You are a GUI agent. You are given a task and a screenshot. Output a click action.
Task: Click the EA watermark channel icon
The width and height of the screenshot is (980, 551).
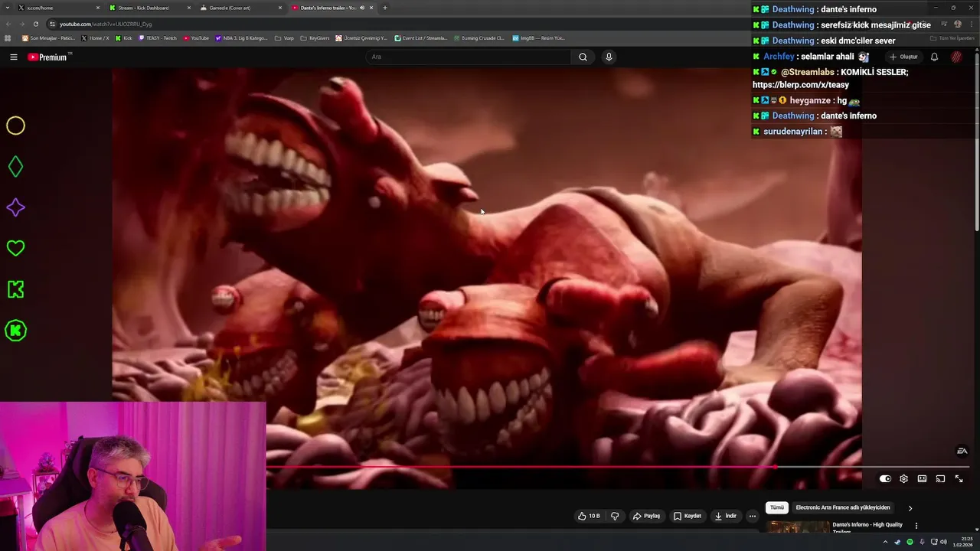[x=962, y=451]
